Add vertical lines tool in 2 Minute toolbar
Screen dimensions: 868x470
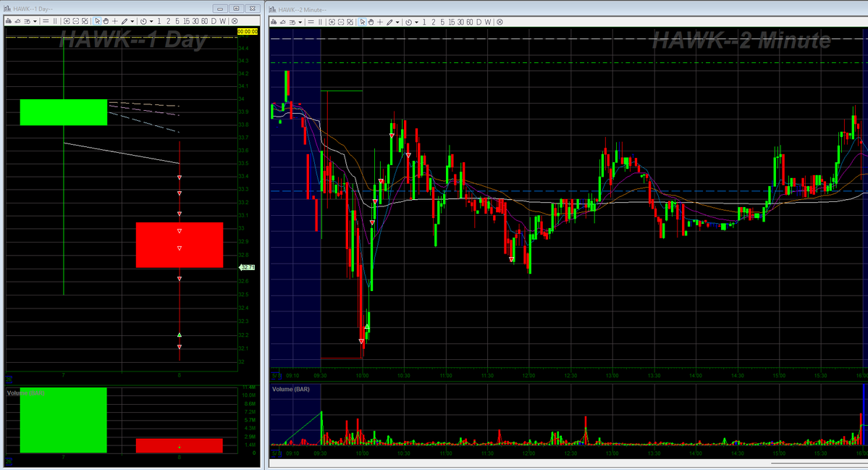320,22
